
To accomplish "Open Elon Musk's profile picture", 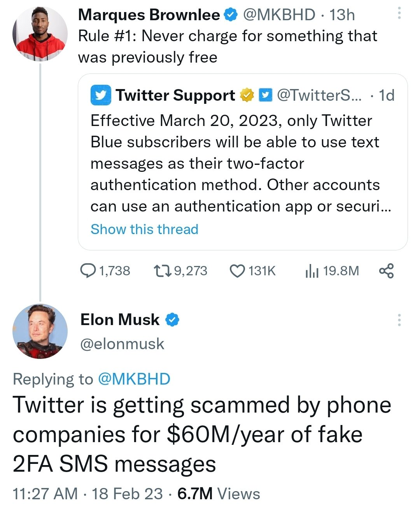I will (x=40, y=331).
